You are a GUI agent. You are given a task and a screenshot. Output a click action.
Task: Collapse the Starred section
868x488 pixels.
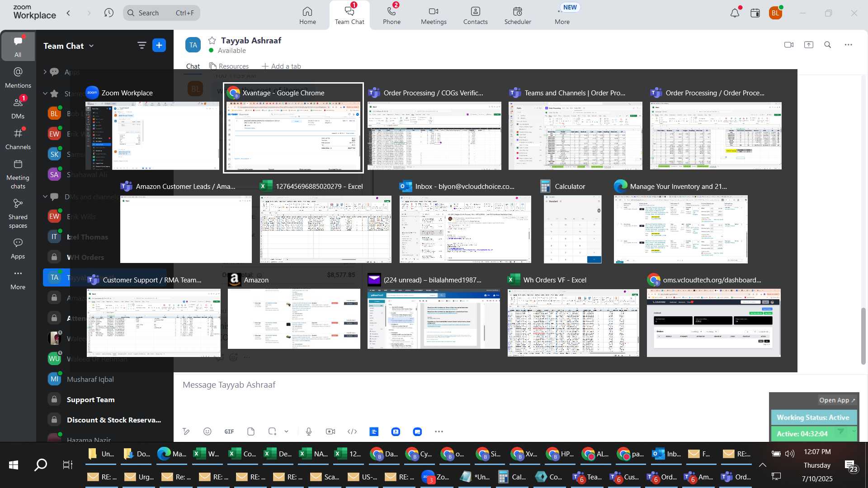coord(45,94)
